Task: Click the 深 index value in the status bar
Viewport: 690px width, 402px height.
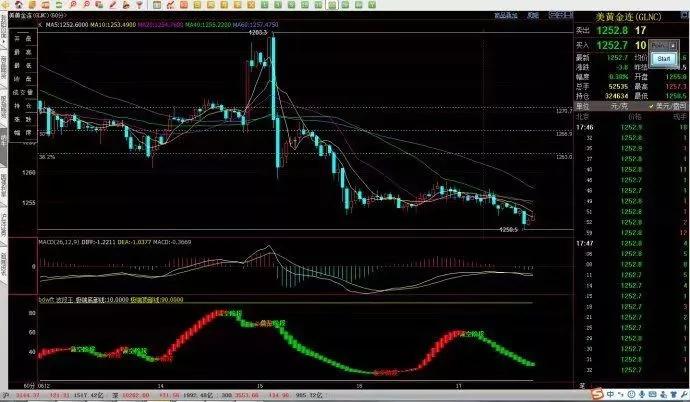Action: (x=134, y=395)
